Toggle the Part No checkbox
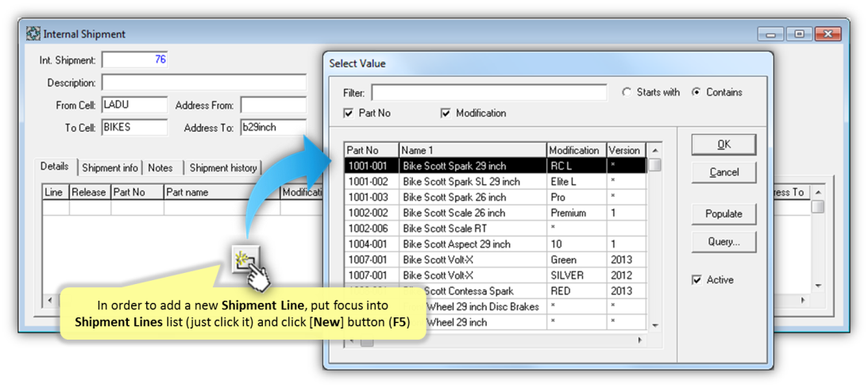 pos(348,113)
